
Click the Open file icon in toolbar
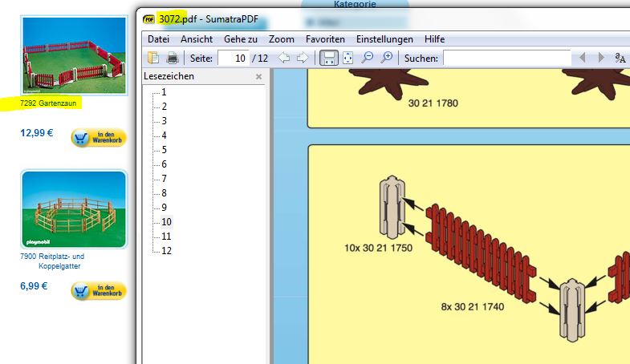click(152, 58)
